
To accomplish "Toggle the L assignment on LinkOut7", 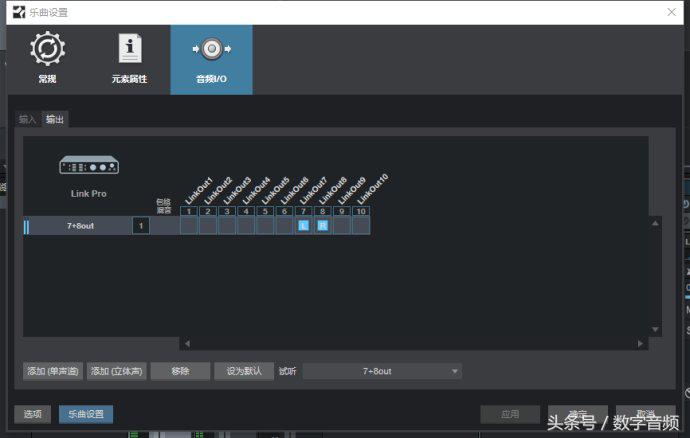I will tap(303, 226).
